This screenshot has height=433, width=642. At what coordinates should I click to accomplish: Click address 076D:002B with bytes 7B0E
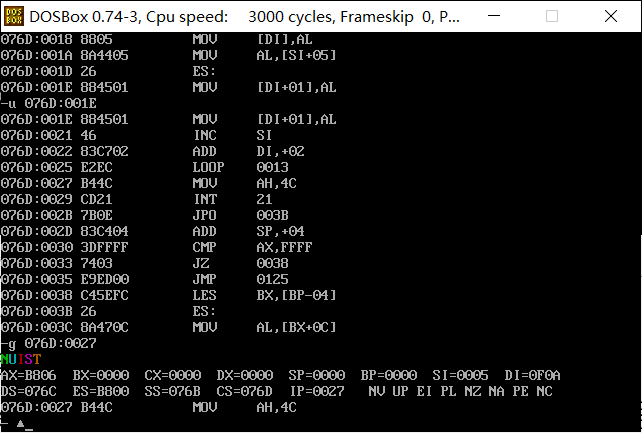(57, 215)
